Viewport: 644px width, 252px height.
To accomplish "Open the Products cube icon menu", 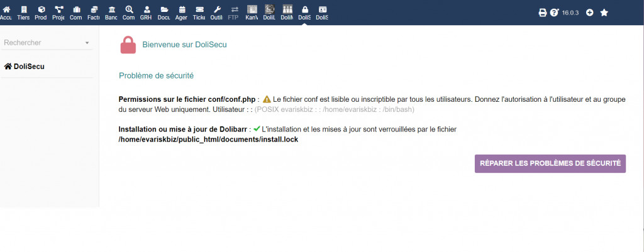I will click(x=41, y=13).
